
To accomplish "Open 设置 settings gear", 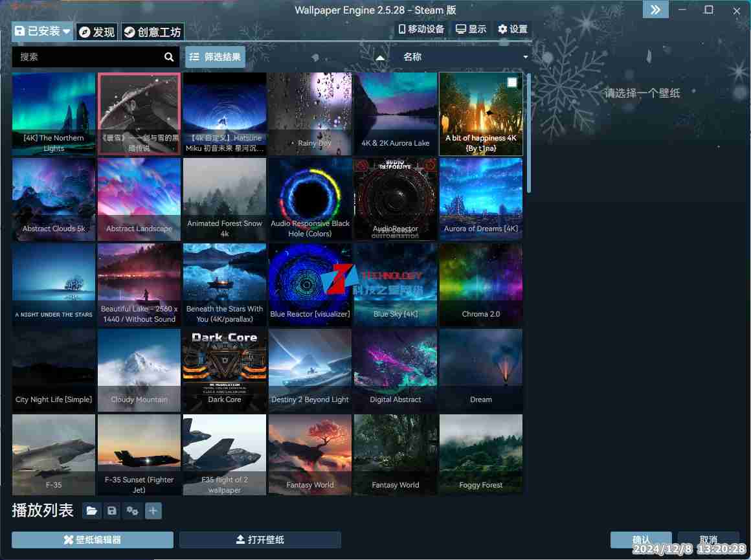I will (512, 29).
